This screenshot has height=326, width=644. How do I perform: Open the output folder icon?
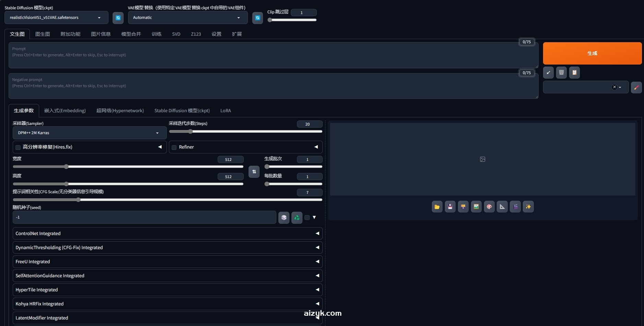(x=437, y=207)
